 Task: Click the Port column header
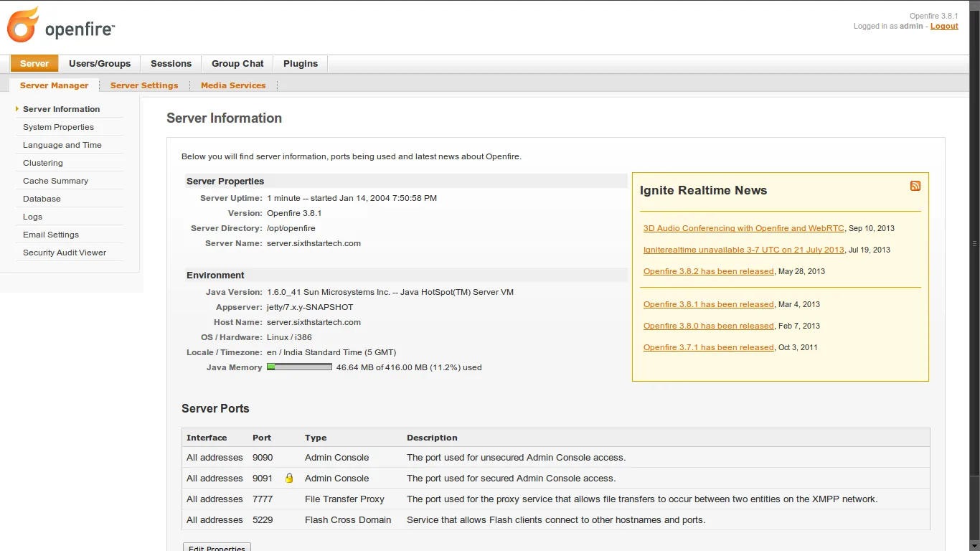pyautogui.click(x=262, y=438)
